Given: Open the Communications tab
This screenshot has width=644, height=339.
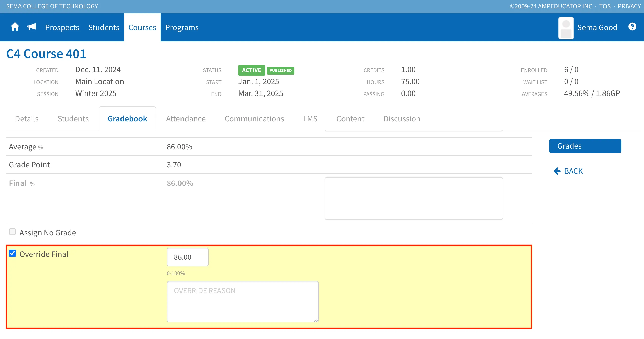Looking at the screenshot, I should pos(254,119).
